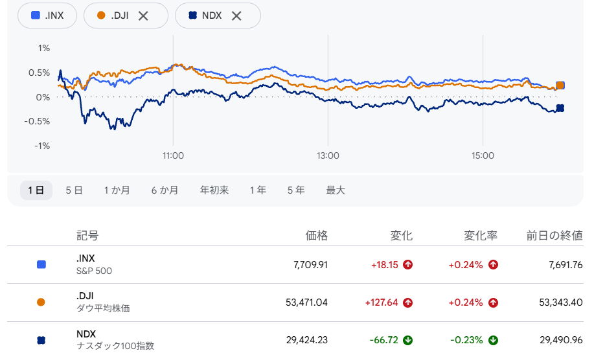Click the red up arrow beside +18.15
The width and height of the screenshot is (594, 364).
(407, 265)
